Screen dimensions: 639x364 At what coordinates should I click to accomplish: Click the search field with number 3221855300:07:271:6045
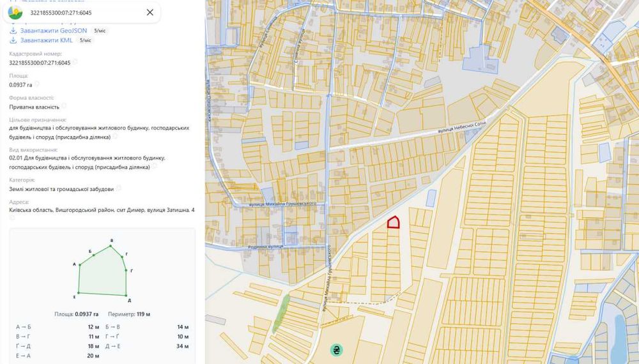[82, 13]
